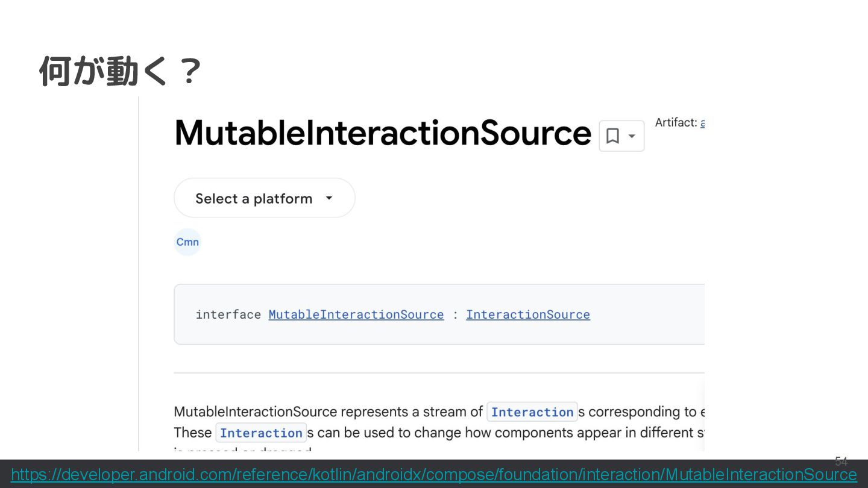Click the Interaction link after the word "These"
This screenshot has width=868, height=488.
[x=261, y=433]
